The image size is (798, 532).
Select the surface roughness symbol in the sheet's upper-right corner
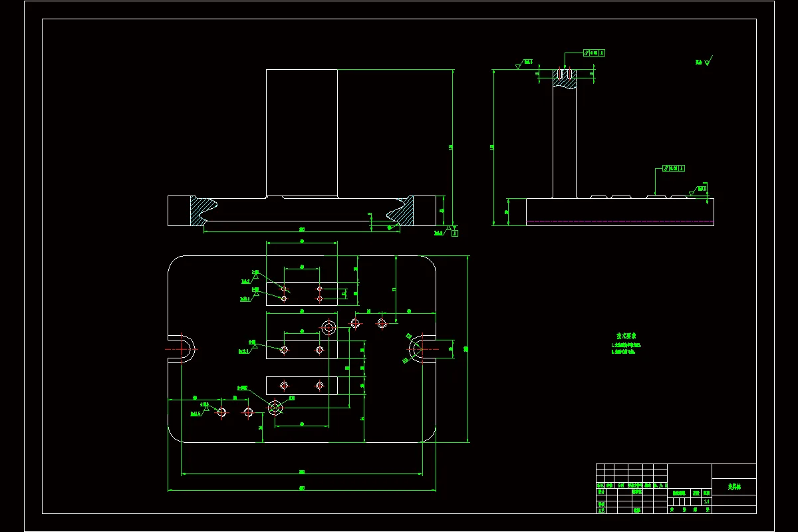pos(704,62)
